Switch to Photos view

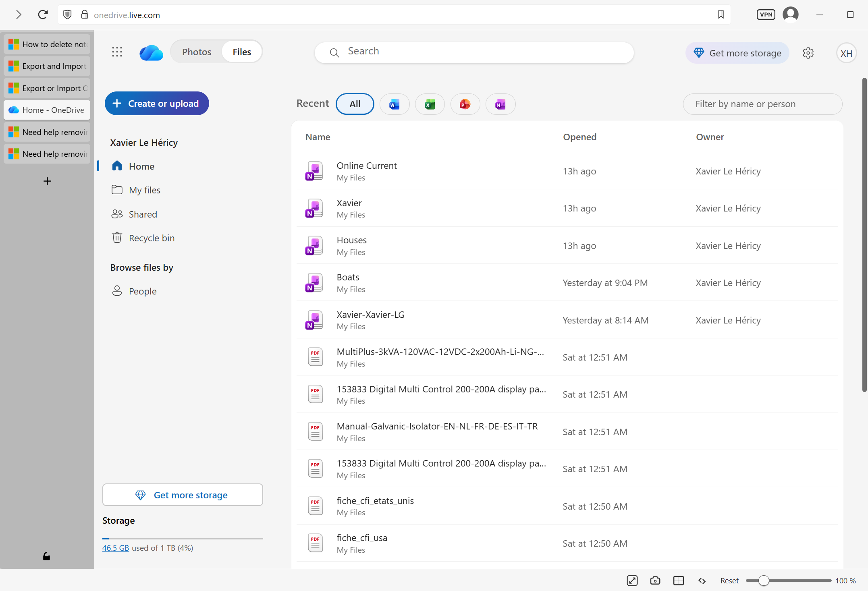196,52
